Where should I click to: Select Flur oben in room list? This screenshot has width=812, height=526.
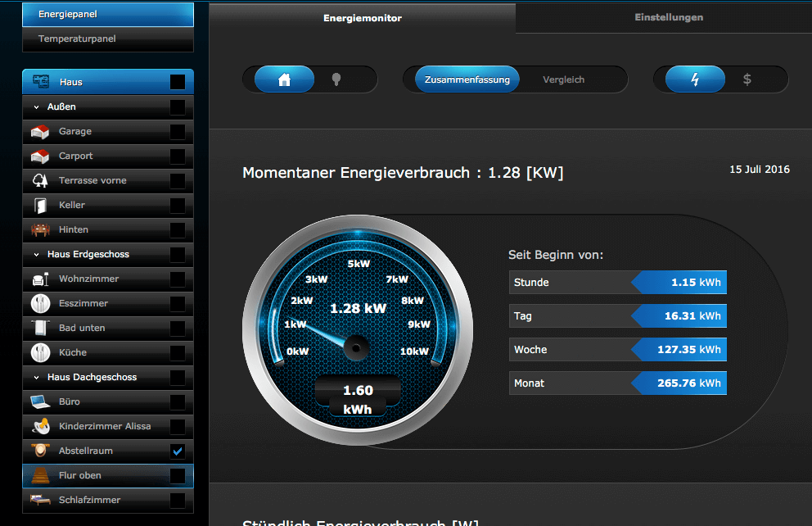coord(80,475)
